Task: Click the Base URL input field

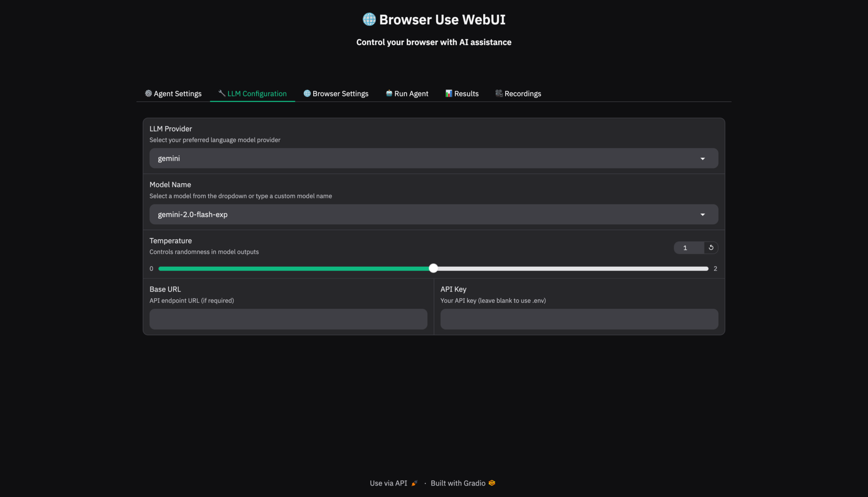Action: 288,319
